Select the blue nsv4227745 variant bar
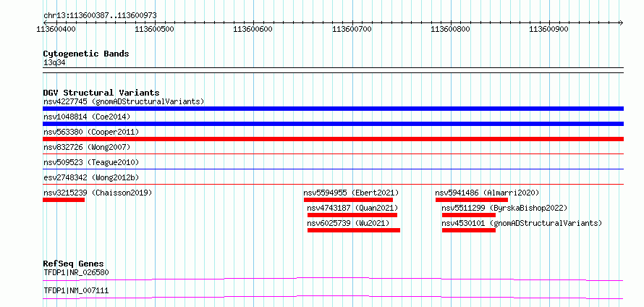This screenshot has height=307, width=644. [333, 109]
